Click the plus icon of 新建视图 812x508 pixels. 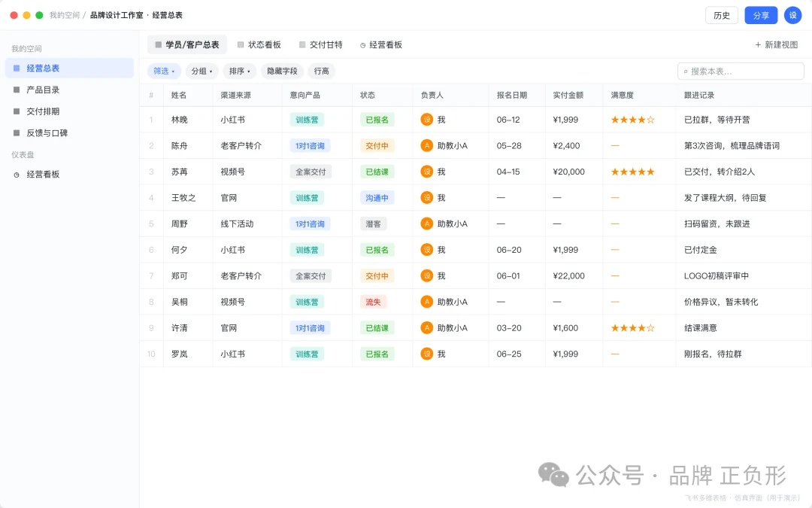pyautogui.click(x=758, y=44)
